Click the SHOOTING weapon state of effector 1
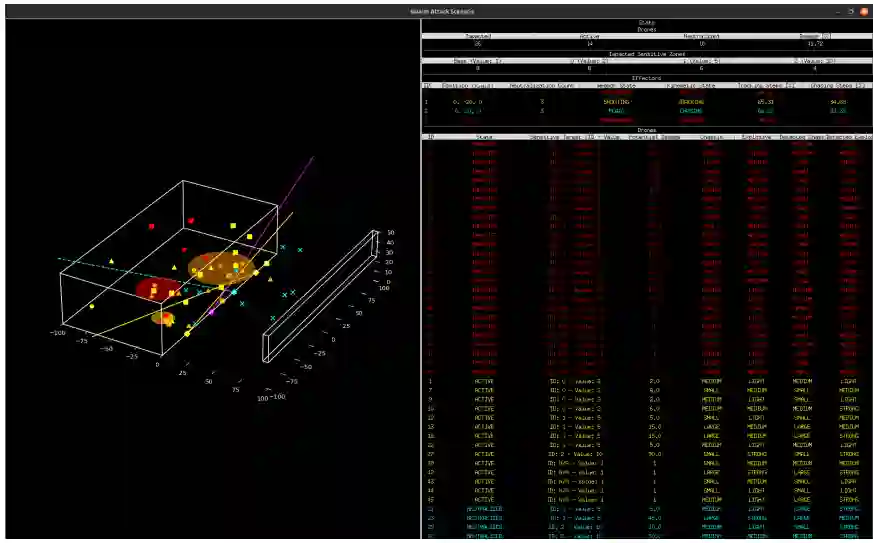This screenshot has width=873, height=543. point(616,102)
